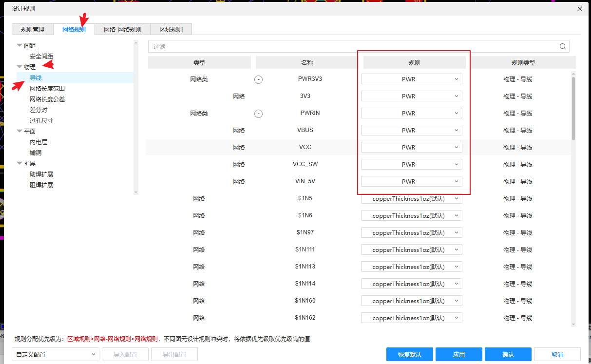The width and height of the screenshot is (591, 364).
Task: Open rule dropdown for PWR3V3
Action: pyautogui.click(x=412, y=79)
